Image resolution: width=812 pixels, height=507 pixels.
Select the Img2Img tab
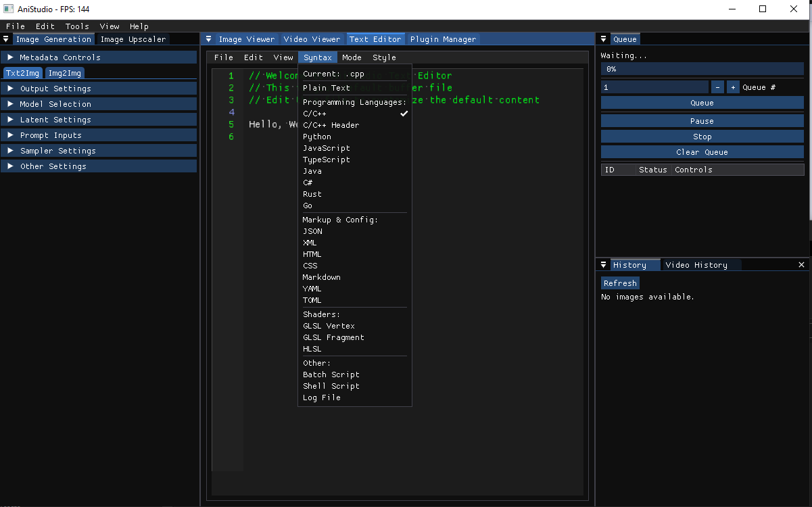pyautogui.click(x=65, y=73)
